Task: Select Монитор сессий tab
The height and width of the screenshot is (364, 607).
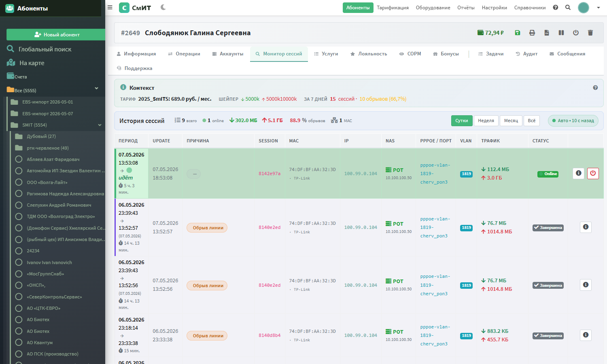Action: [x=279, y=54]
